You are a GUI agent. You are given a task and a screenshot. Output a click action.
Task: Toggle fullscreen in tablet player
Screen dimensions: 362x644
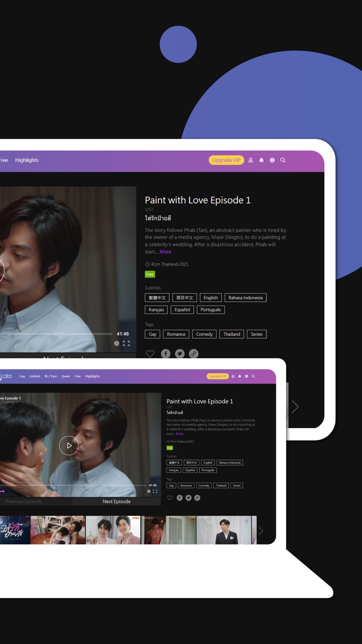coord(126,343)
